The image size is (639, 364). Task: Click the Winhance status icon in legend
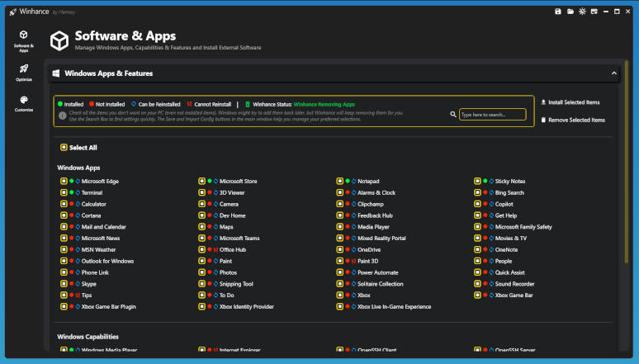click(248, 104)
